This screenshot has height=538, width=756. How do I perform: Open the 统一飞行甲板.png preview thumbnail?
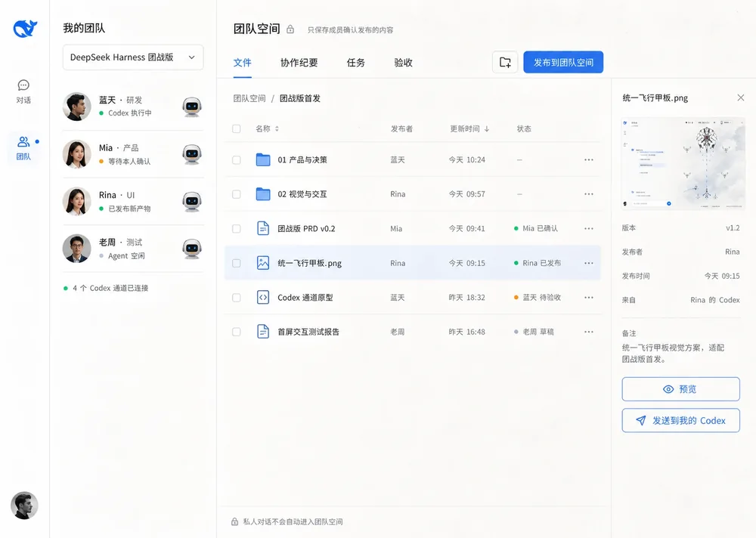tap(683, 163)
